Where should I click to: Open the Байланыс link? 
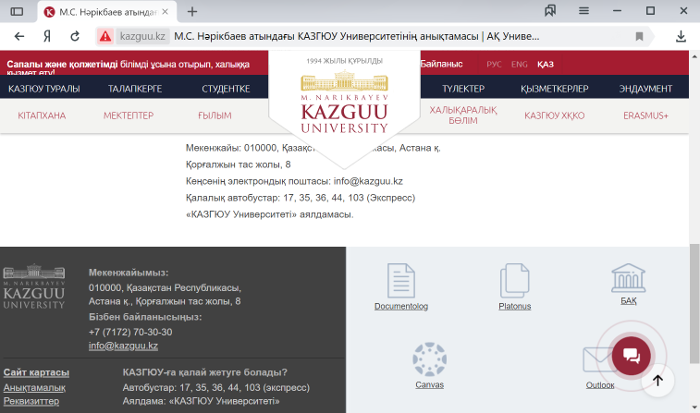(441, 64)
